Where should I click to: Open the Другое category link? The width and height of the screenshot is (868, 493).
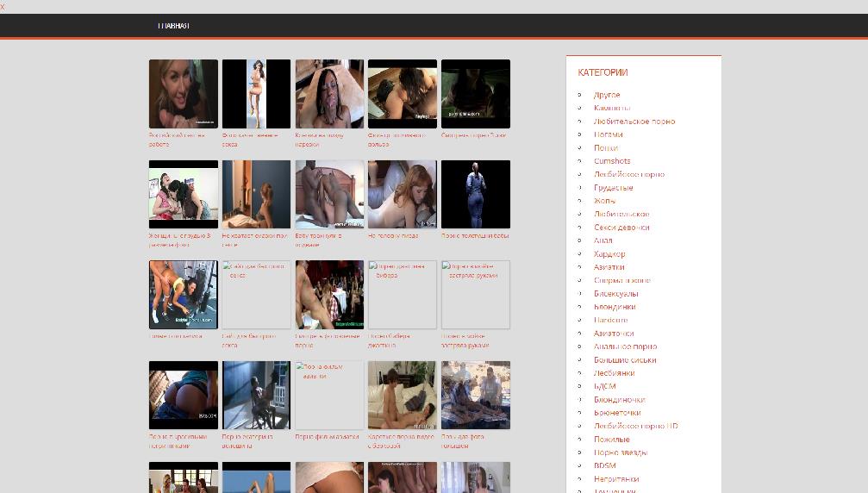[607, 95]
